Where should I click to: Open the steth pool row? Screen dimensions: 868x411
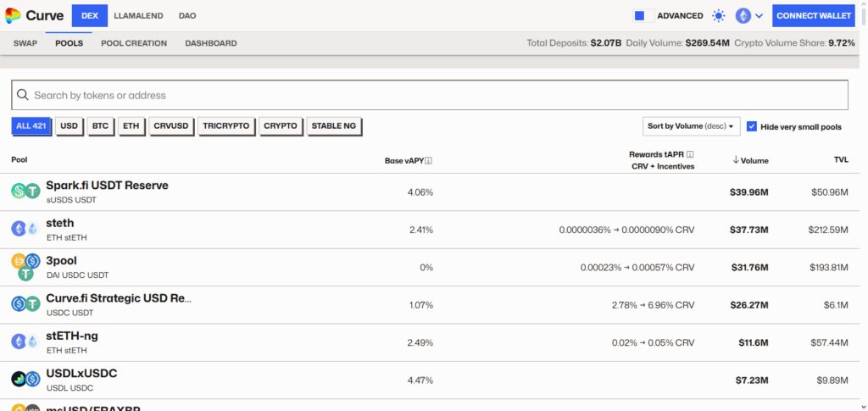[430, 230]
